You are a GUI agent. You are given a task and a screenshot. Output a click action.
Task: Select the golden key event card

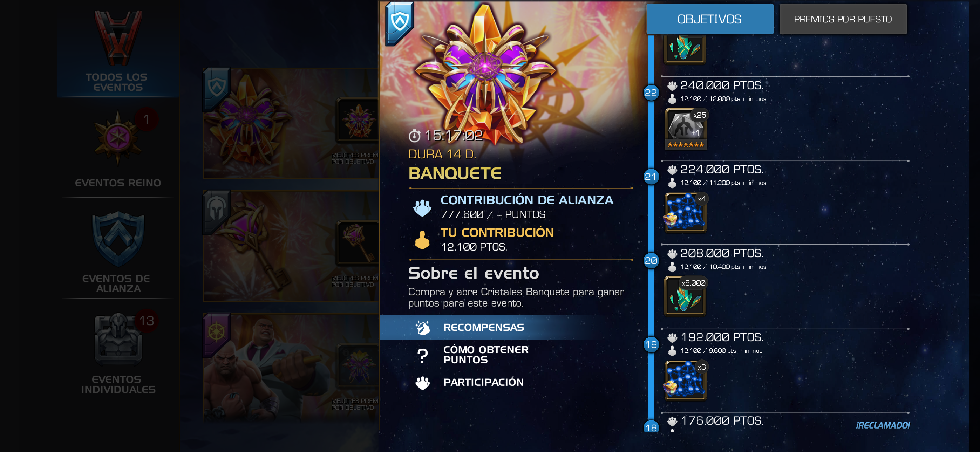coord(291,246)
